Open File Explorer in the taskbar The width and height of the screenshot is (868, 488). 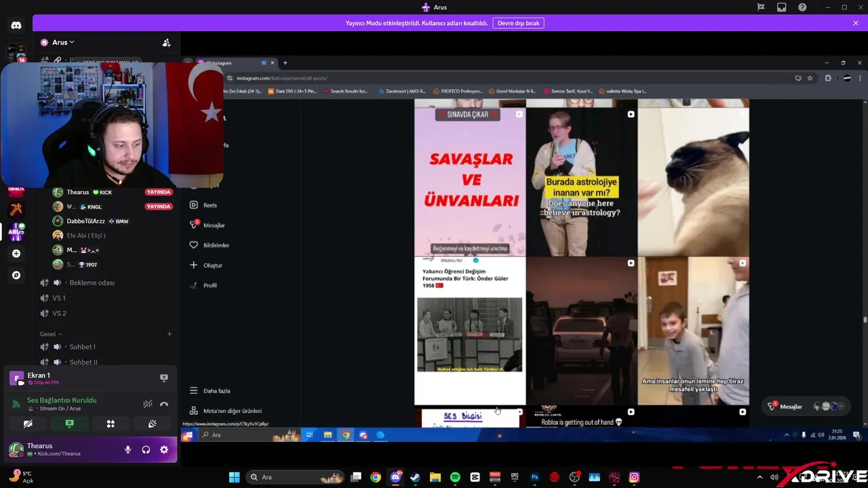click(x=435, y=477)
